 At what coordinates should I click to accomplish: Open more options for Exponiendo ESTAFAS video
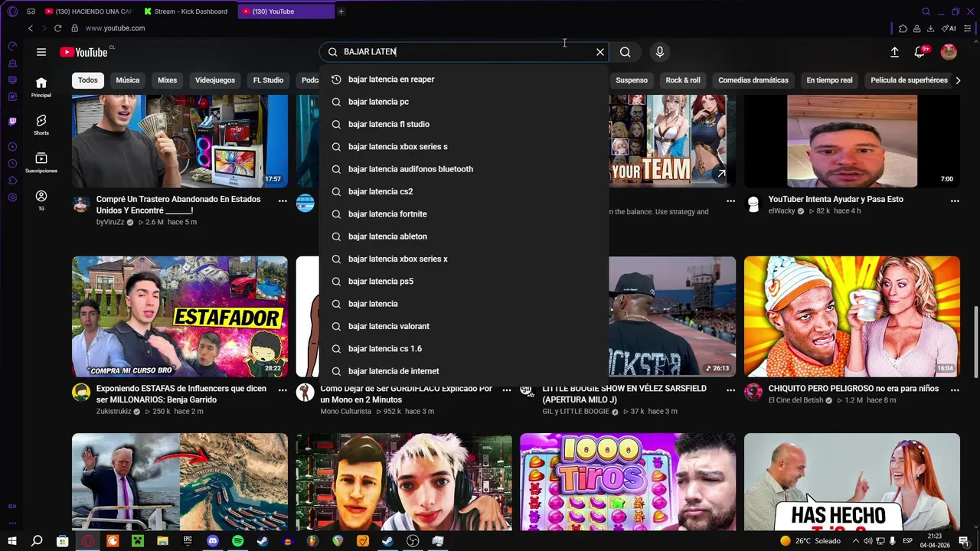283,390
